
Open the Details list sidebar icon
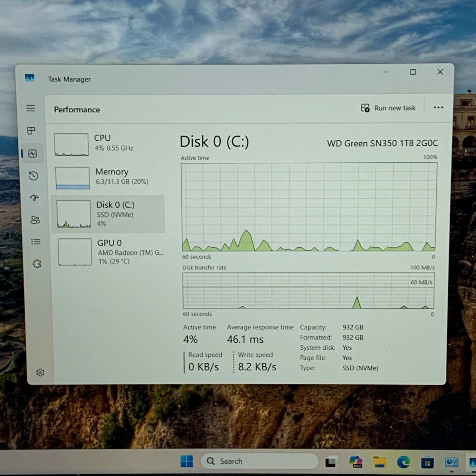[x=36, y=242]
